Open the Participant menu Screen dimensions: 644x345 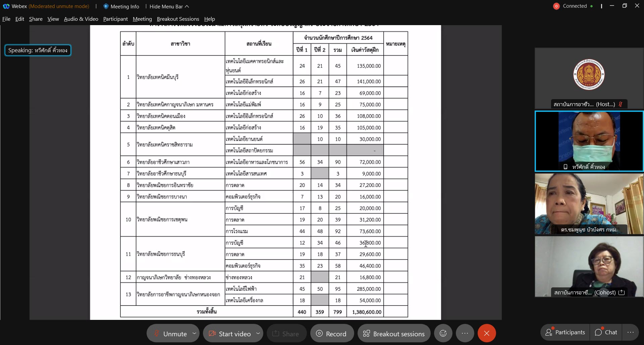coord(115,19)
